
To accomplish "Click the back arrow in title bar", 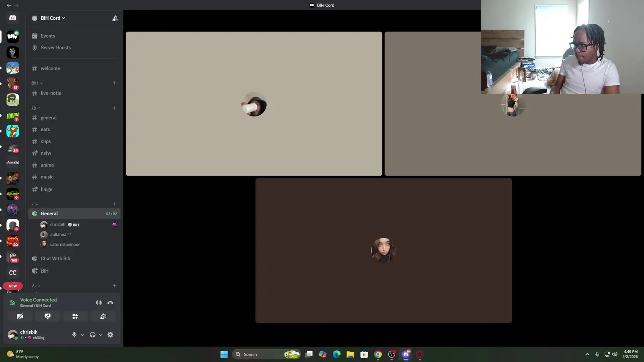I will point(9,5).
